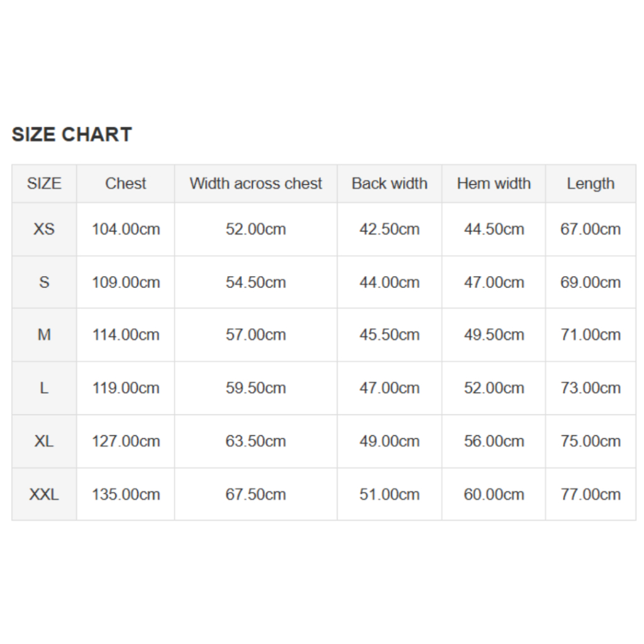This screenshot has height=644, width=644.
Task: Click the Hem width column header
Action: (494, 184)
